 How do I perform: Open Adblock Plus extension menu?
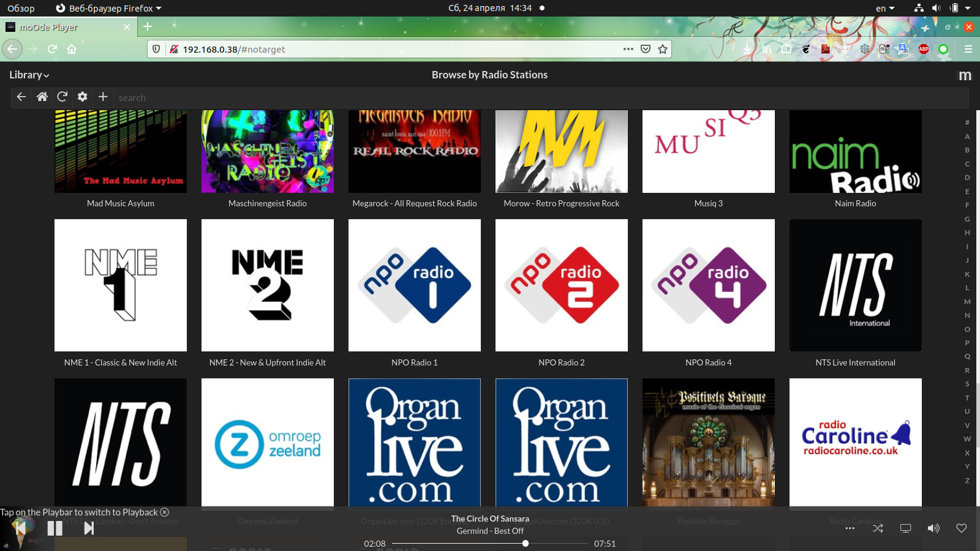click(924, 49)
